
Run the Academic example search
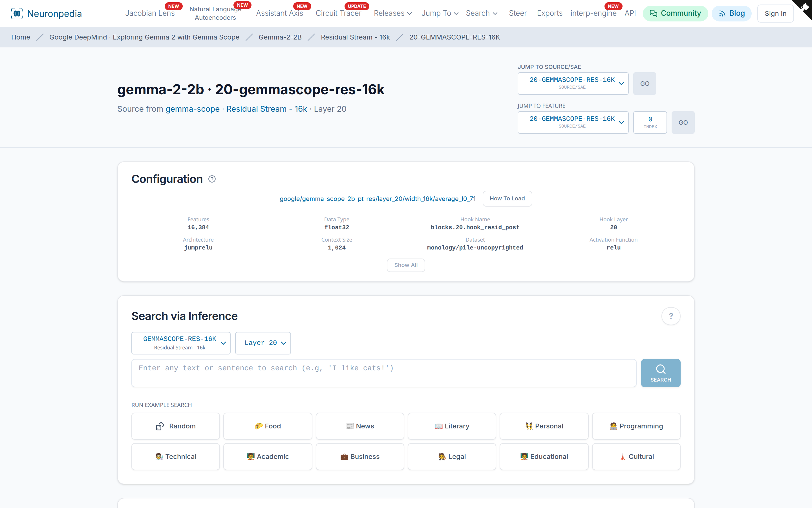pyautogui.click(x=267, y=457)
